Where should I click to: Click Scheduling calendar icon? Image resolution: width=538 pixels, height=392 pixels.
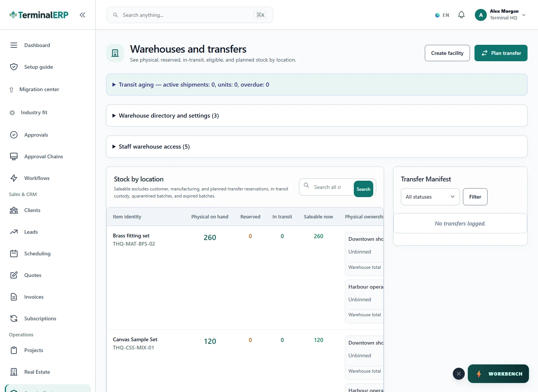(14, 253)
